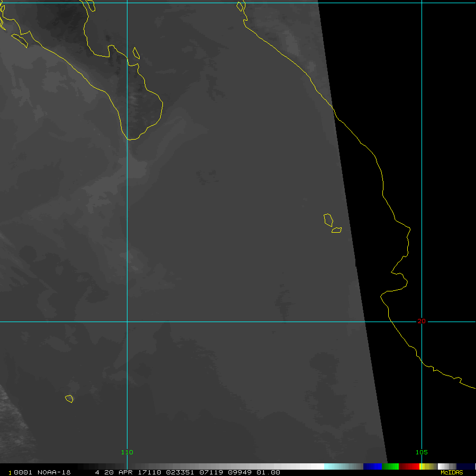Click the 07119 value in status line
This screenshot has height=476, width=476.
click(x=211, y=472)
